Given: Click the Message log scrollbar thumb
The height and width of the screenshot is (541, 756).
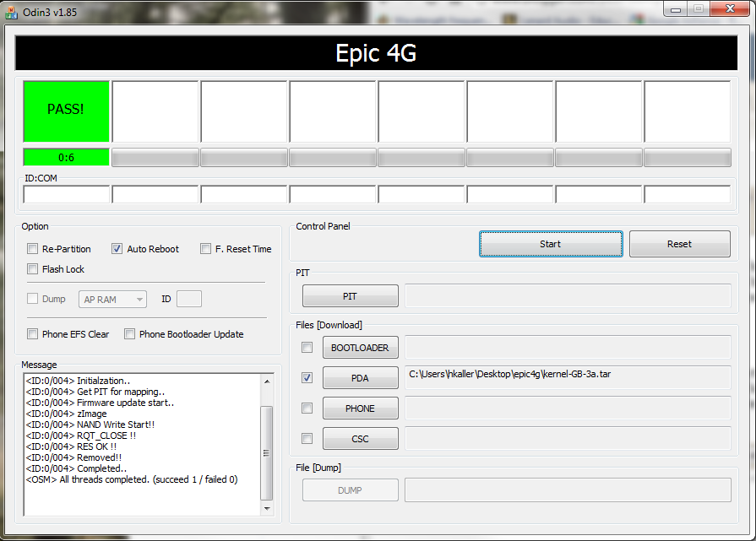Looking at the screenshot, I should click(x=267, y=453).
